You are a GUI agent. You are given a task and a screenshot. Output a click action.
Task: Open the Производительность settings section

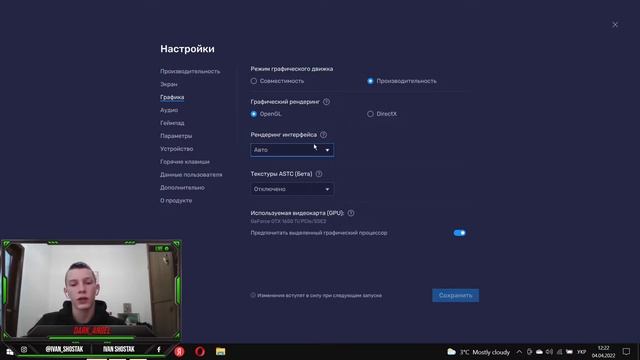(190, 71)
